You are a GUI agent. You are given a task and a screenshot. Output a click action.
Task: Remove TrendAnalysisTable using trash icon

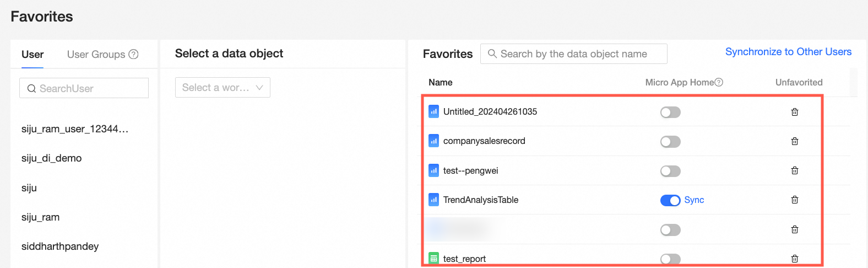[x=794, y=200]
